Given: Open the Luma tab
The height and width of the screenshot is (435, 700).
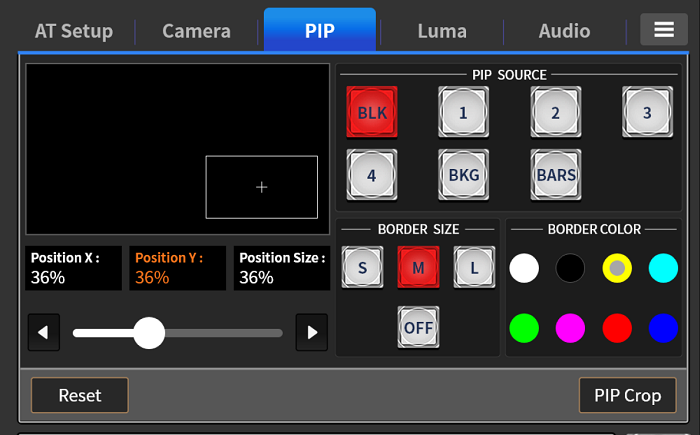Looking at the screenshot, I should tap(442, 31).
